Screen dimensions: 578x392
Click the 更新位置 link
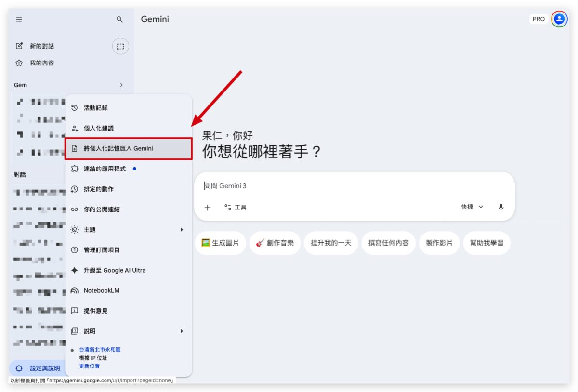[90, 366]
